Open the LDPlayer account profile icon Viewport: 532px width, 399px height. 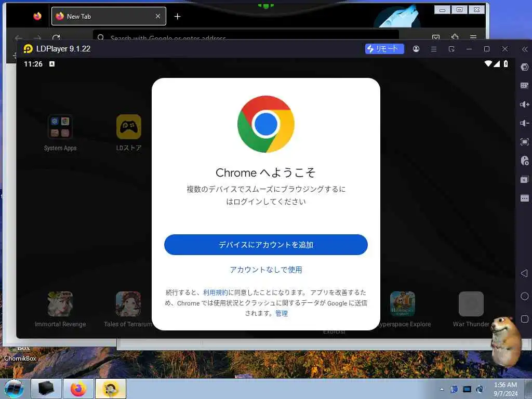[416, 49]
